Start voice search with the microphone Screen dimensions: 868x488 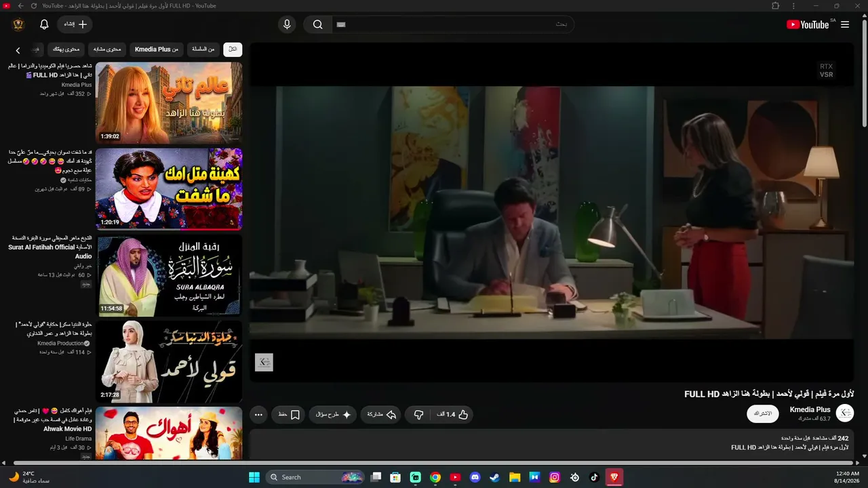[287, 24]
